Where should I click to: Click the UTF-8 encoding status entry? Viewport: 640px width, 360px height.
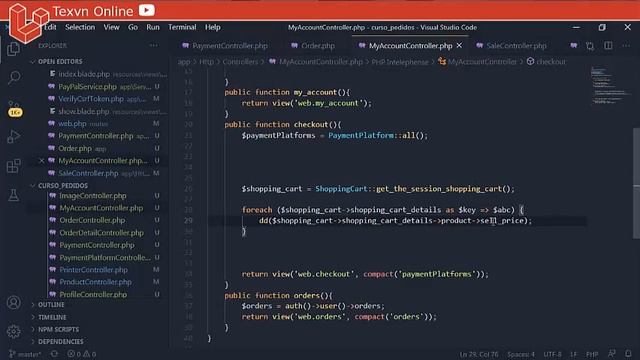[552, 354]
